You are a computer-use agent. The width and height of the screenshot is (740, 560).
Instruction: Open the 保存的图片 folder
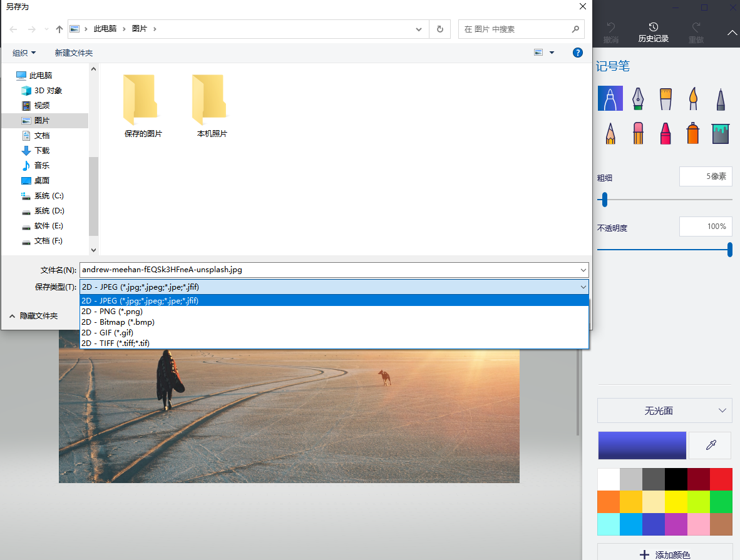[x=143, y=106]
